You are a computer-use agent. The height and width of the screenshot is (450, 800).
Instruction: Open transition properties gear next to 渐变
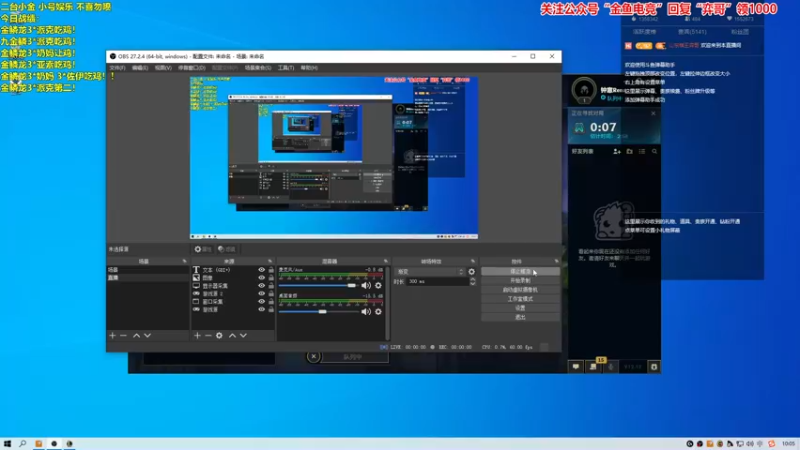(471, 272)
